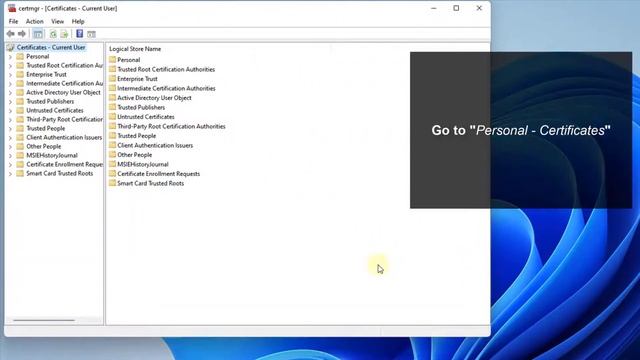Click the Forward arrow toolbar icon

tap(22, 34)
